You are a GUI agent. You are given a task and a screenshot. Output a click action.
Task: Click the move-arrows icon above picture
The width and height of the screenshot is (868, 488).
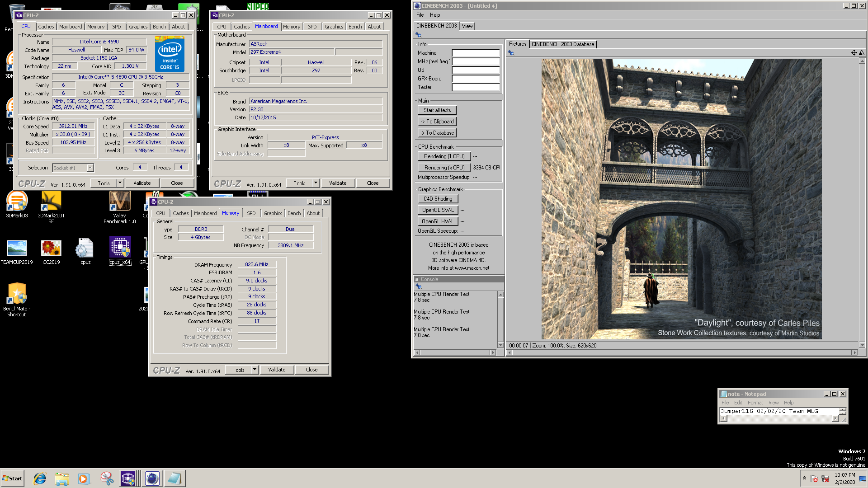pos(854,53)
